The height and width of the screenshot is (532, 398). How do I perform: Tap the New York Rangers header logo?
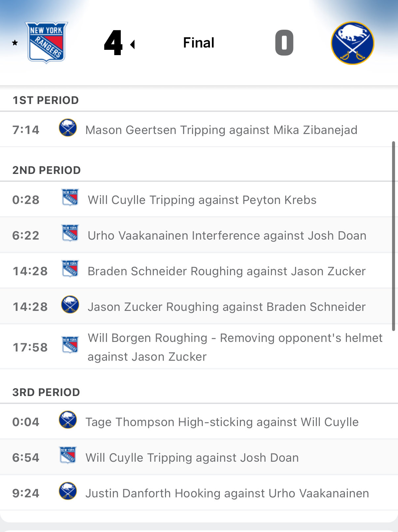pyautogui.click(x=47, y=43)
